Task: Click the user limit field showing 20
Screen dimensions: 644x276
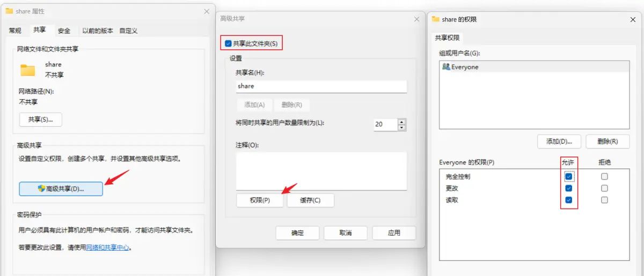Action: tap(385, 124)
